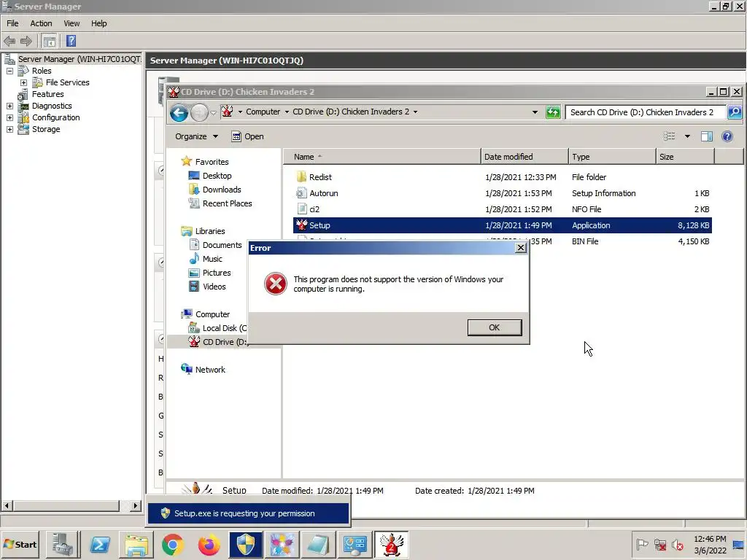Viewport: 747px width, 560px height.
Task: Open the Action menu
Action: (x=41, y=23)
